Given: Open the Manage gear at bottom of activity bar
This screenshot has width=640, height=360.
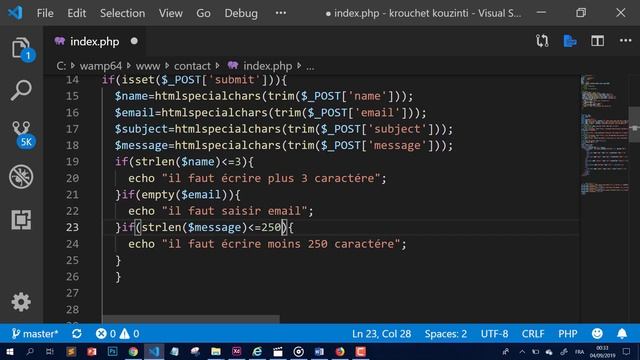Looking at the screenshot, I should click(21, 302).
